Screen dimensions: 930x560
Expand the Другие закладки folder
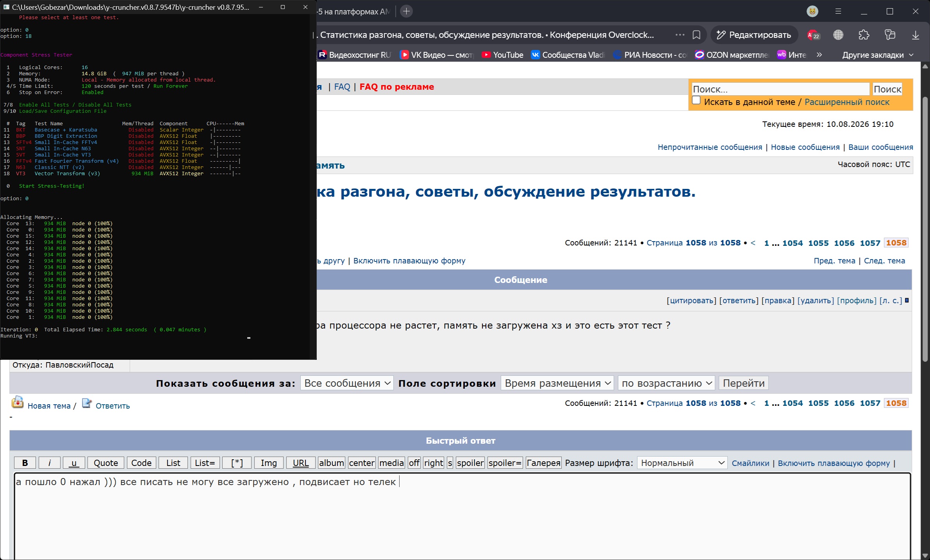[x=878, y=55]
